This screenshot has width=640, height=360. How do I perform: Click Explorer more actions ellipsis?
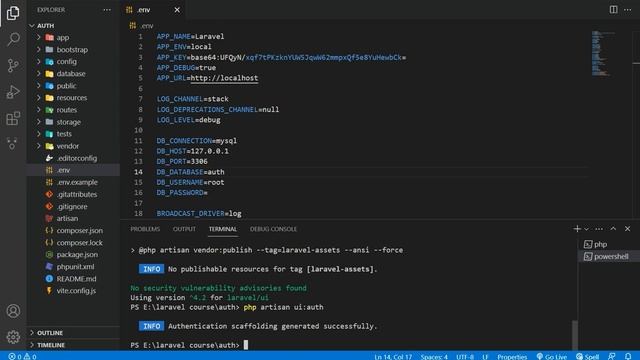pos(107,10)
